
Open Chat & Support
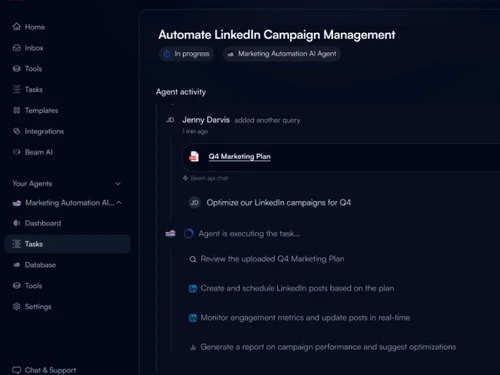(44, 370)
